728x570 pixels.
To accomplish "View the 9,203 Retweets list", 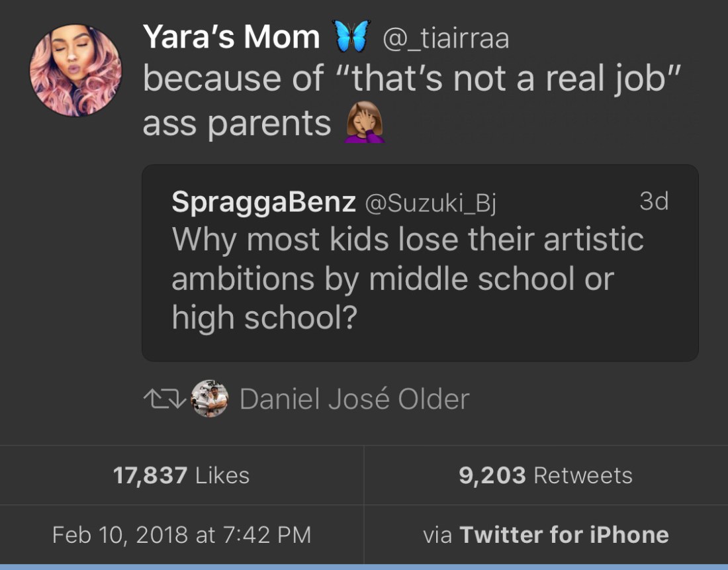I will (x=545, y=475).
